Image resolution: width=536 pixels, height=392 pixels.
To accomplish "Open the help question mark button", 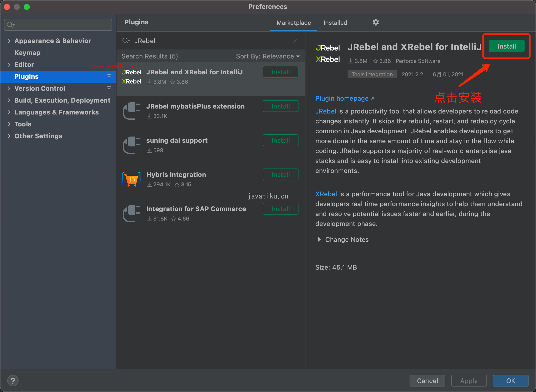I will (13, 381).
